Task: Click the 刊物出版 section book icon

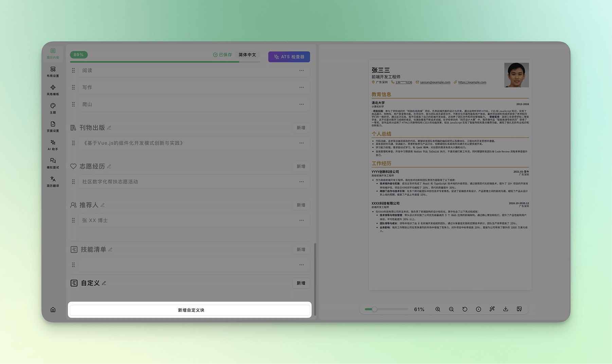Action: [73, 128]
